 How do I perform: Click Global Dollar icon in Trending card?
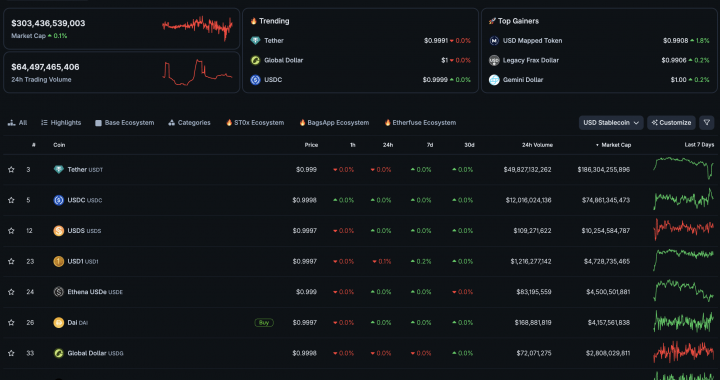pos(255,60)
